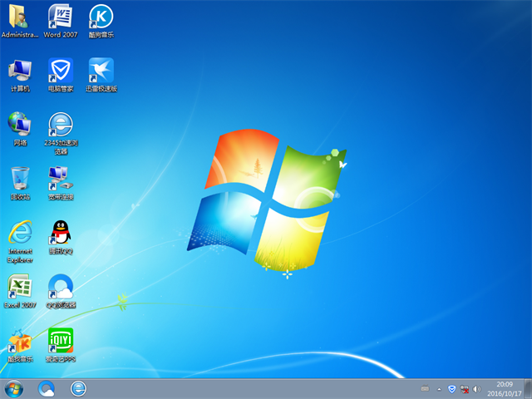Open the Kuwo Music (酷我音乐) desktop shortcut
532x399 pixels.
[19, 341]
